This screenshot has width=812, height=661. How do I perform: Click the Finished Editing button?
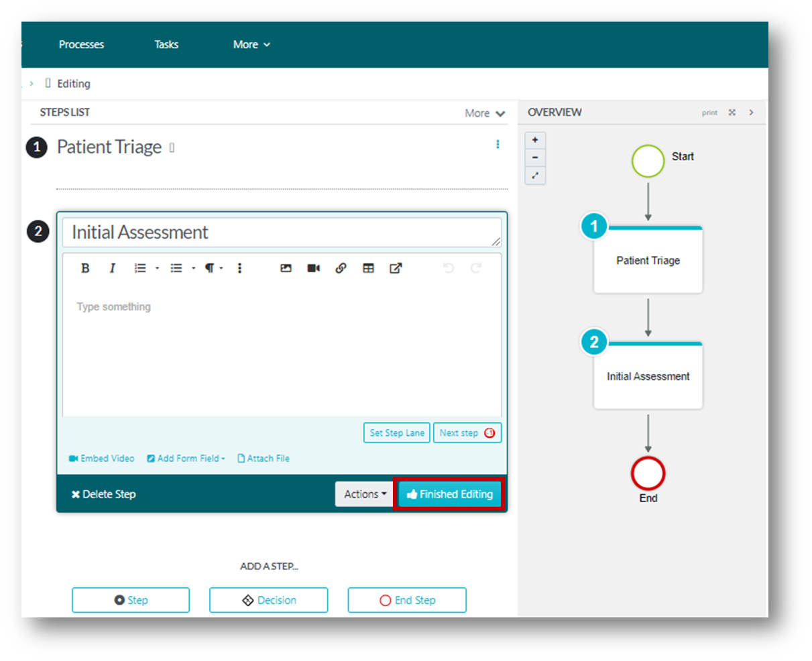(x=450, y=494)
